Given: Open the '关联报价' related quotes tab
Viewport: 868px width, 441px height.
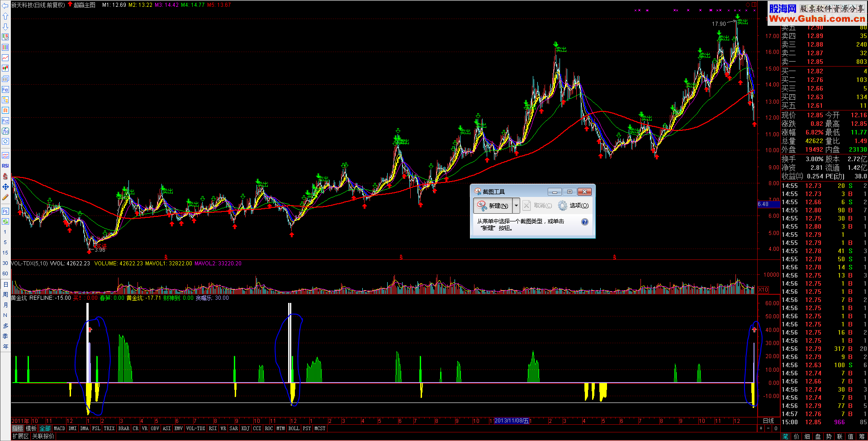Looking at the screenshot, I should pyautogui.click(x=43, y=436).
